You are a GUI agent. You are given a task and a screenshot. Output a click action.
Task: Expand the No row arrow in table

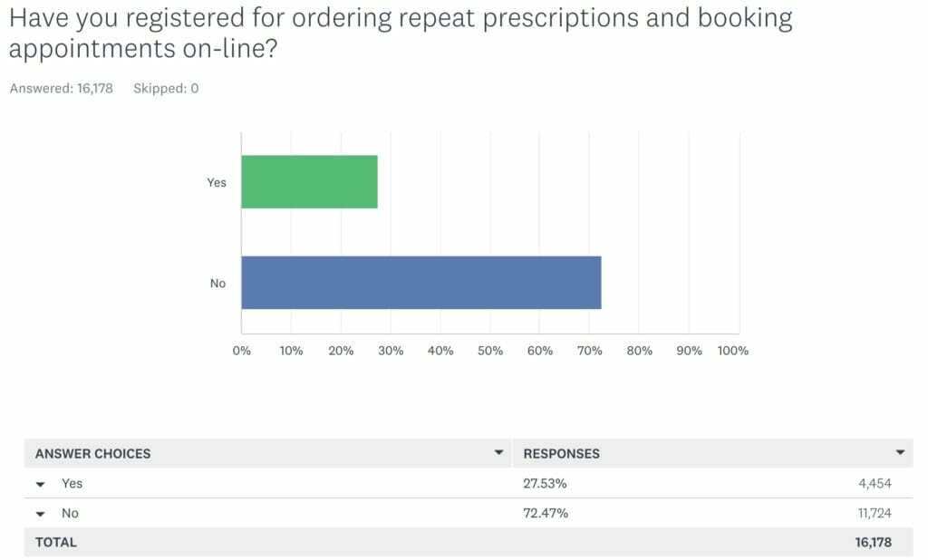pyautogui.click(x=41, y=514)
